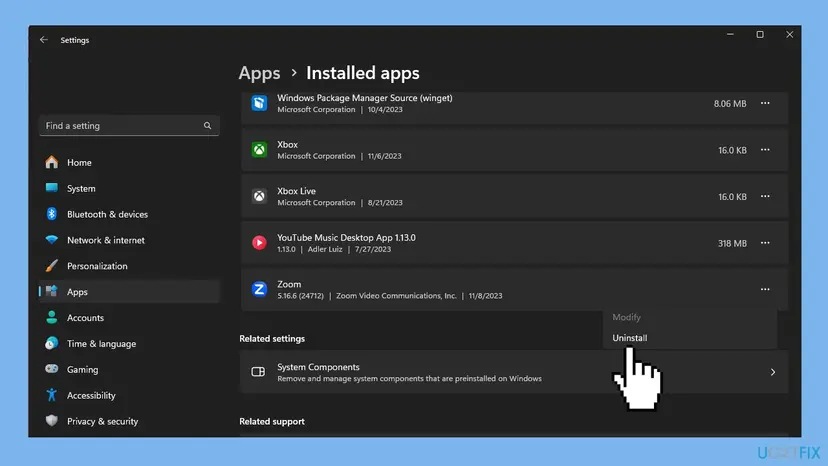Screen dimensions: 828x466
Task: Minimize the Settings window
Action: 730,34
